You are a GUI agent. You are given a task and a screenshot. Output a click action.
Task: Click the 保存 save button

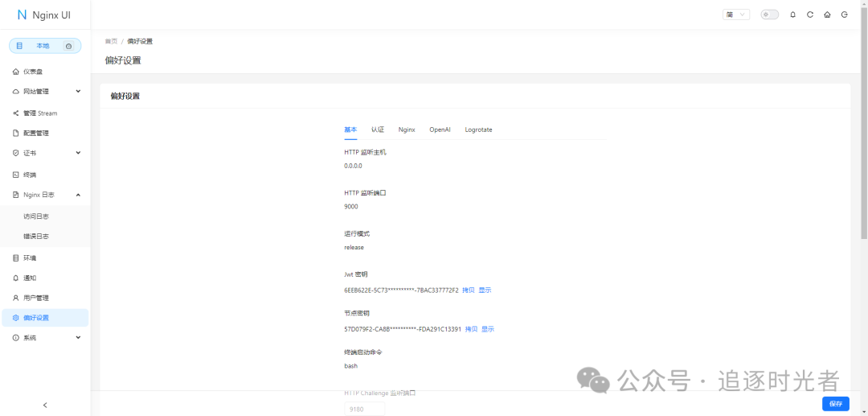[836, 404]
